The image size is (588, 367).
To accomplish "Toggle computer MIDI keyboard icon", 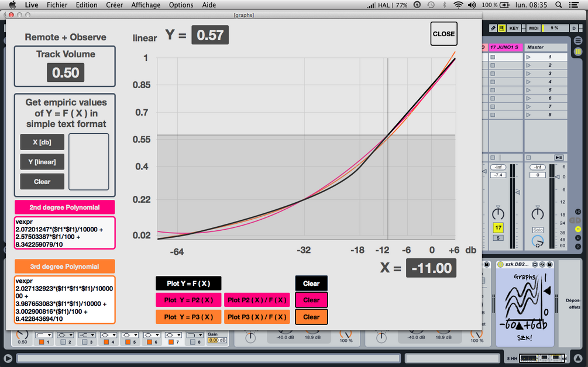I will tap(501, 28).
